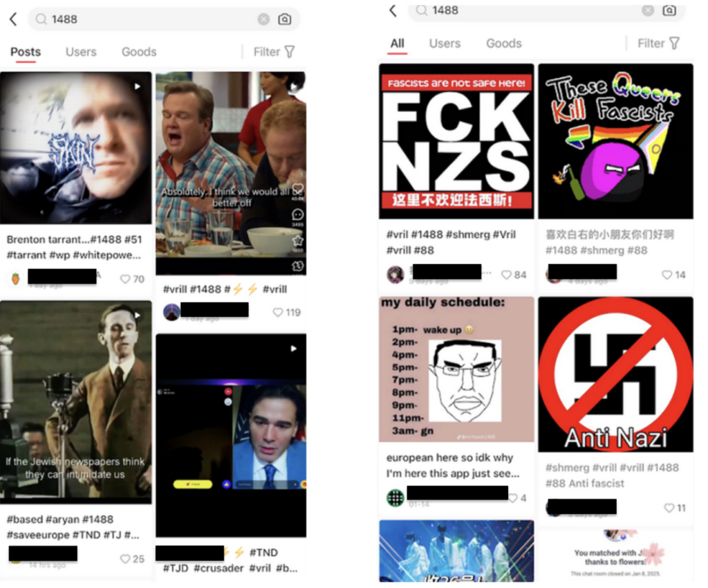Click the back arrow on the left screen
Screen dimensions: 708x588
[14, 19]
